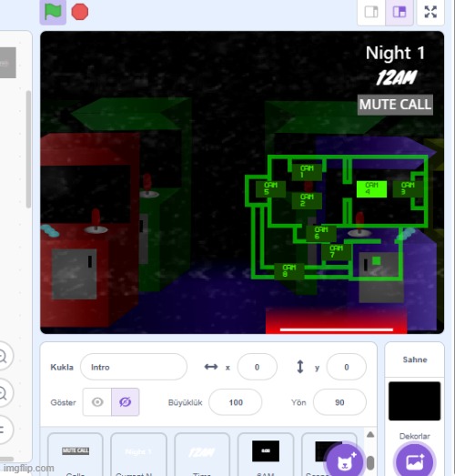The image size is (455, 476).
Task: Click the sprite name field Intro
Action: (x=134, y=367)
